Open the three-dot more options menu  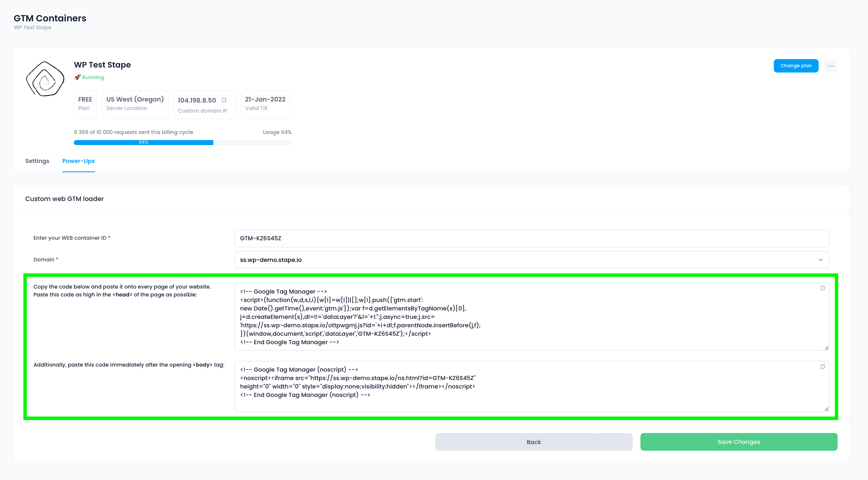pyautogui.click(x=830, y=66)
